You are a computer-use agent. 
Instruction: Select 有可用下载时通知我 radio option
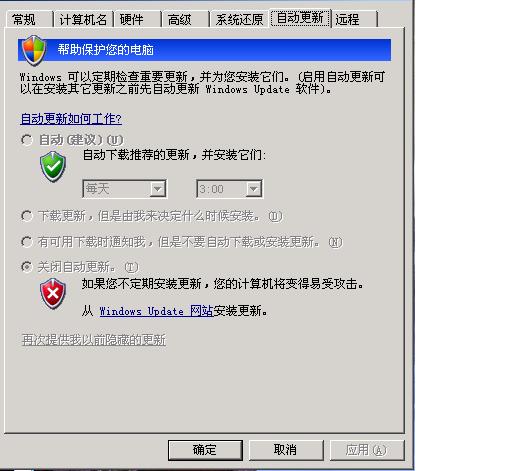pyautogui.click(x=27, y=242)
